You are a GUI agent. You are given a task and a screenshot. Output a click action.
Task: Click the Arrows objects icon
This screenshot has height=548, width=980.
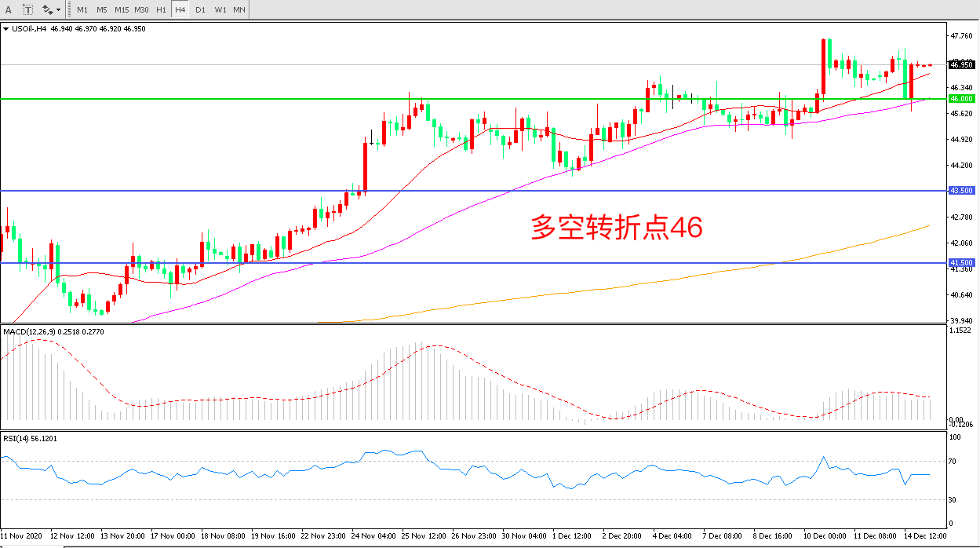click(47, 9)
